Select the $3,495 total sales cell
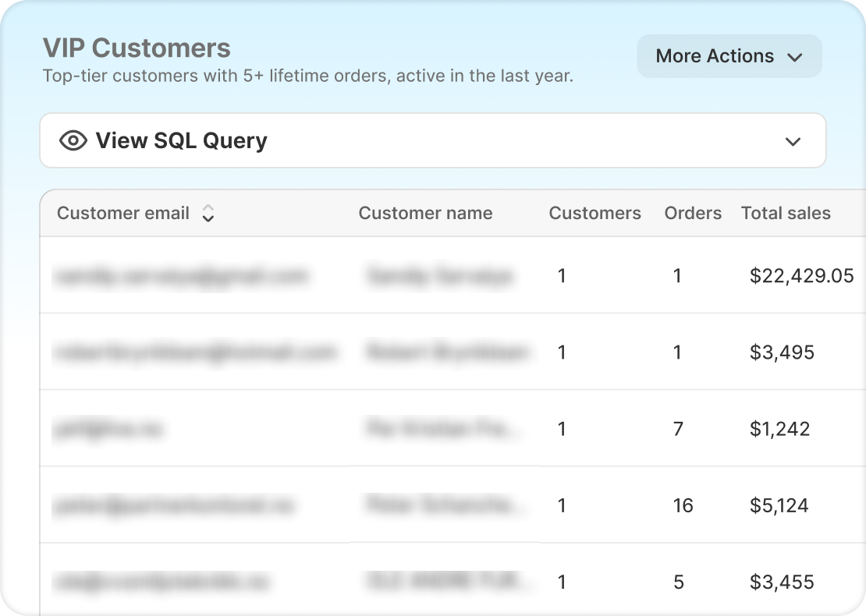866x616 pixels. click(x=782, y=352)
